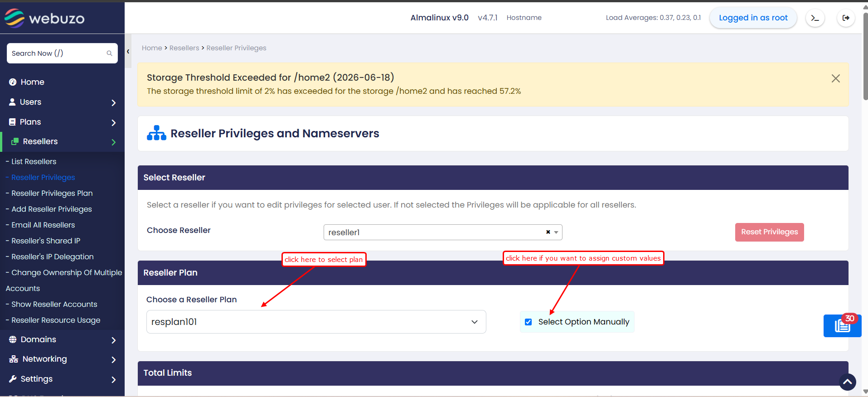Expand the Networking menu chevron
Screen dimensions: 868x397
tap(113, 360)
